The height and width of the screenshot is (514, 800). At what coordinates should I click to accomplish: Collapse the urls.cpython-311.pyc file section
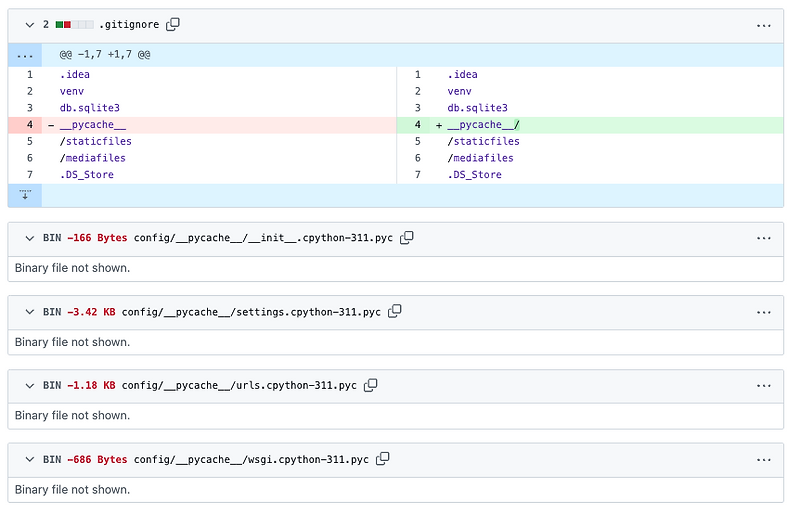(30, 385)
